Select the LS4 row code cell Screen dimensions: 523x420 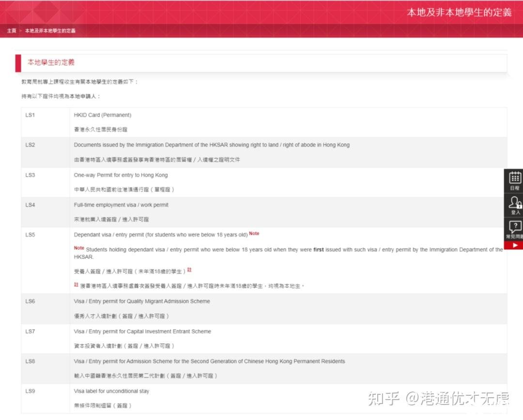point(46,212)
